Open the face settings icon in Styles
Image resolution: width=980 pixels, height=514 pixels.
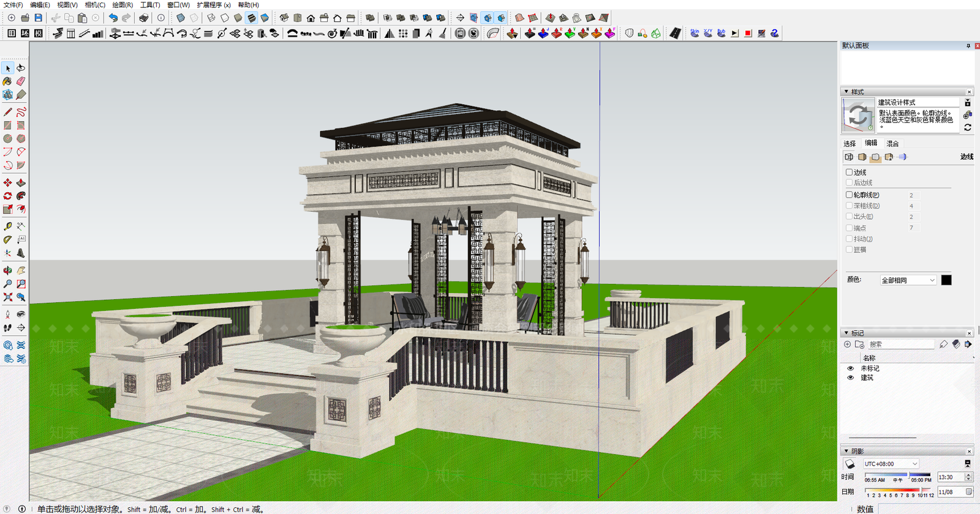862,157
